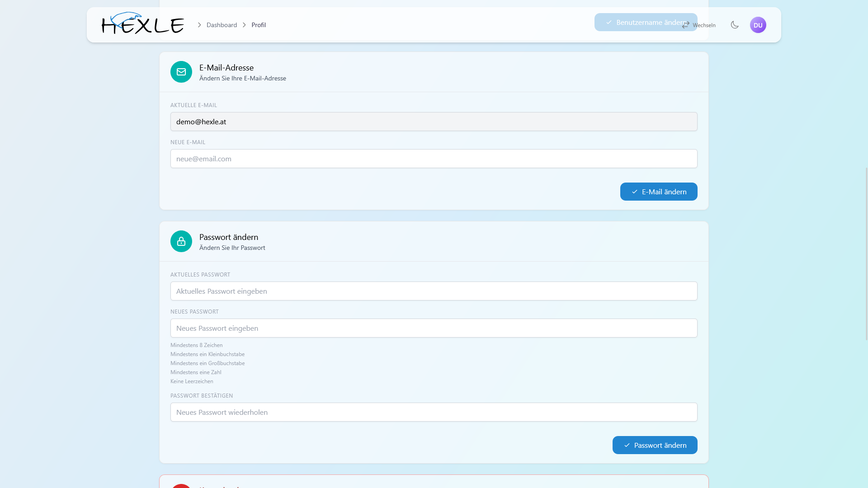Click 'Mindestens ein Großbuchstabe' hint
This screenshot has height=488, width=868.
tap(208, 363)
